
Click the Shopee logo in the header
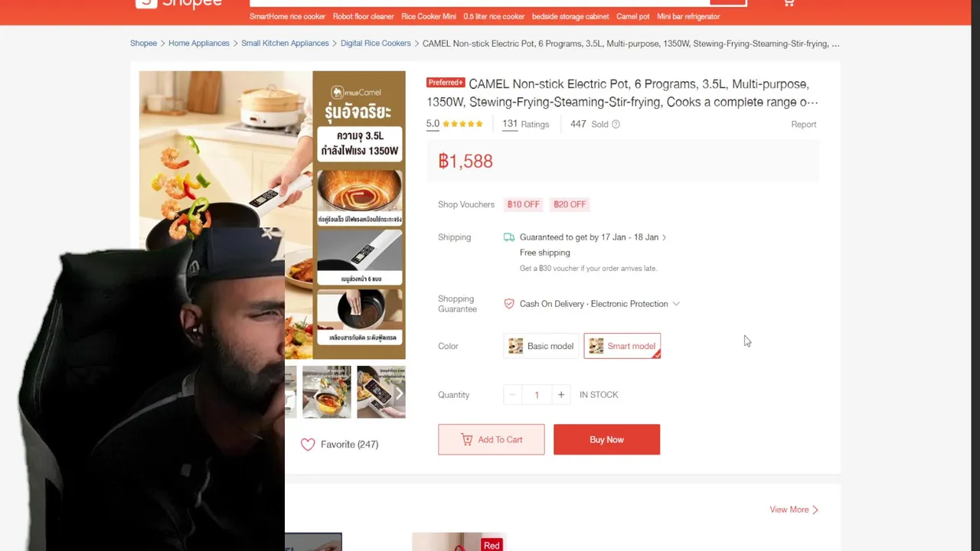(179, 3)
